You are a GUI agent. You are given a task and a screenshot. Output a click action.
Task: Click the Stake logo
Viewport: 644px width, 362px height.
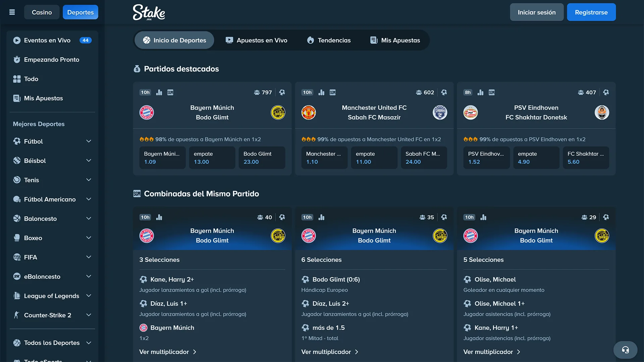[149, 12]
